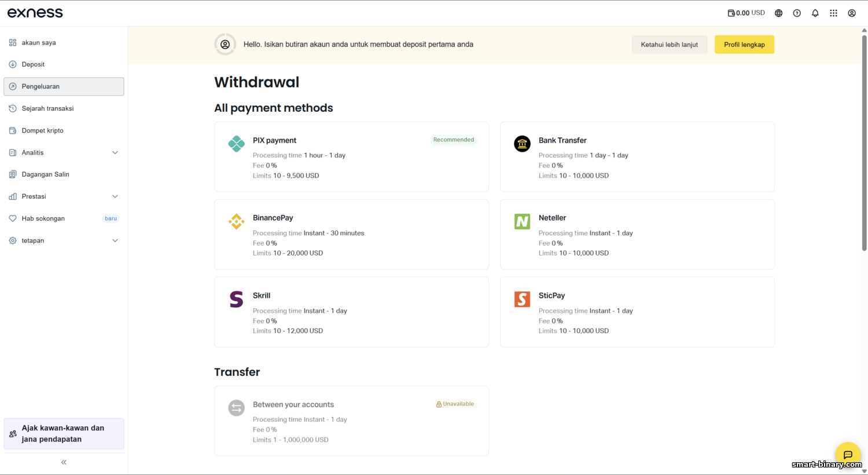The image size is (868, 475).
Task: Click the akaun saya sidebar icon
Action: click(x=13, y=42)
